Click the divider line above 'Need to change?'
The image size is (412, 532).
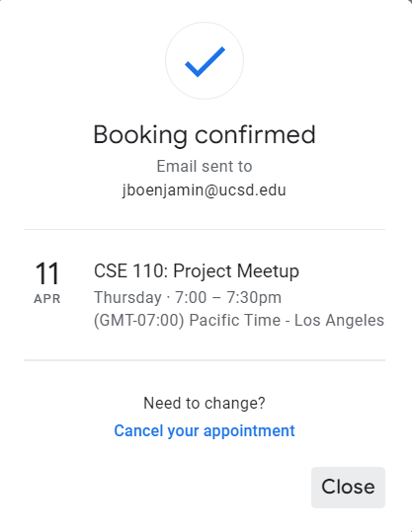coord(205,360)
